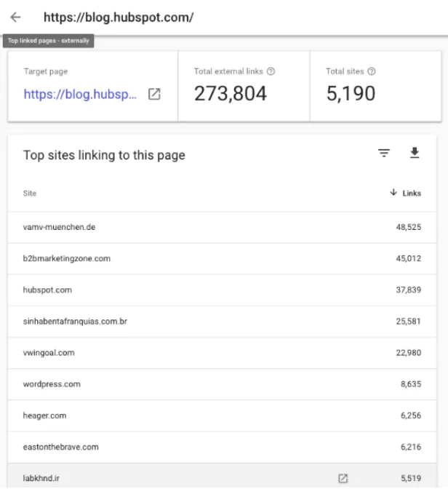Select the hubspot.com site row
This screenshot has width=448, height=497.
tap(222, 290)
